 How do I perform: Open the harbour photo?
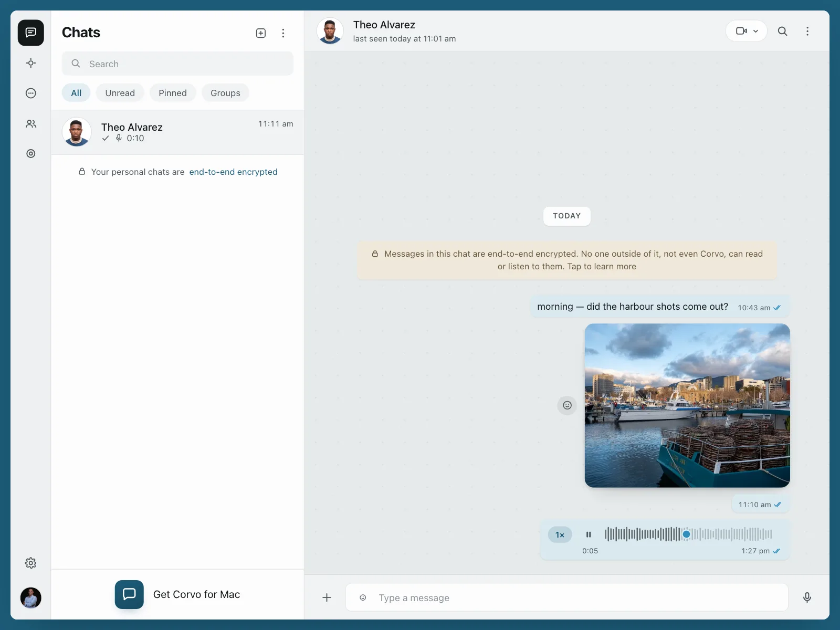coord(687,405)
